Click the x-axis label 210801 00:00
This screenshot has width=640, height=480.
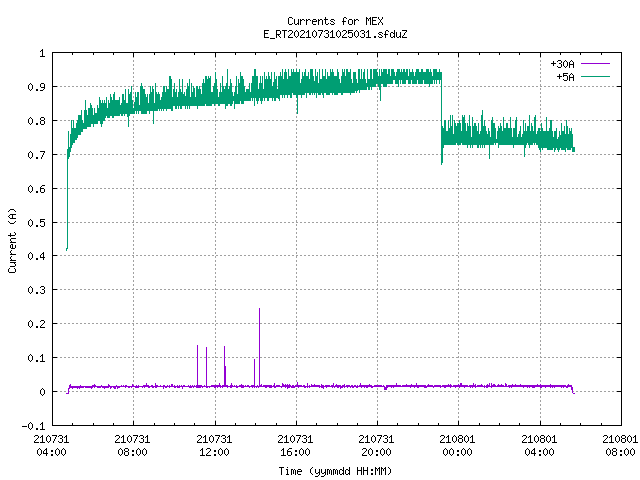pos(457,446)
